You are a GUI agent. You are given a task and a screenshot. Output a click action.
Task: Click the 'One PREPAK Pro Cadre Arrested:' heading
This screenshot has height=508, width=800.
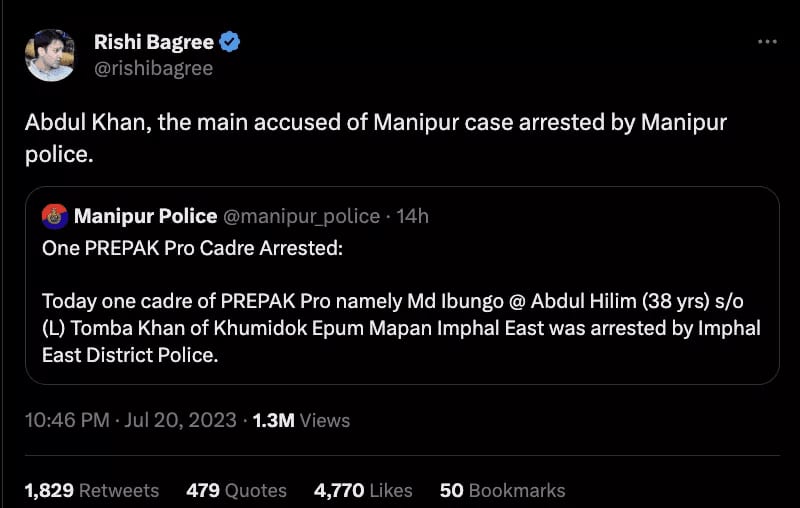(192, 247)
